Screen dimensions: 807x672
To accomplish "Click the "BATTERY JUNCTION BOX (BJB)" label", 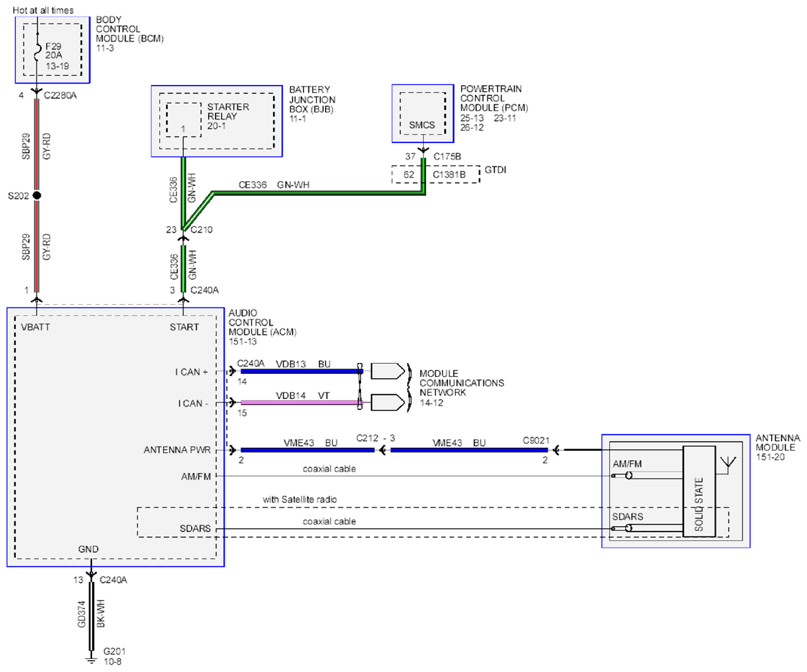I will (312, 100).
